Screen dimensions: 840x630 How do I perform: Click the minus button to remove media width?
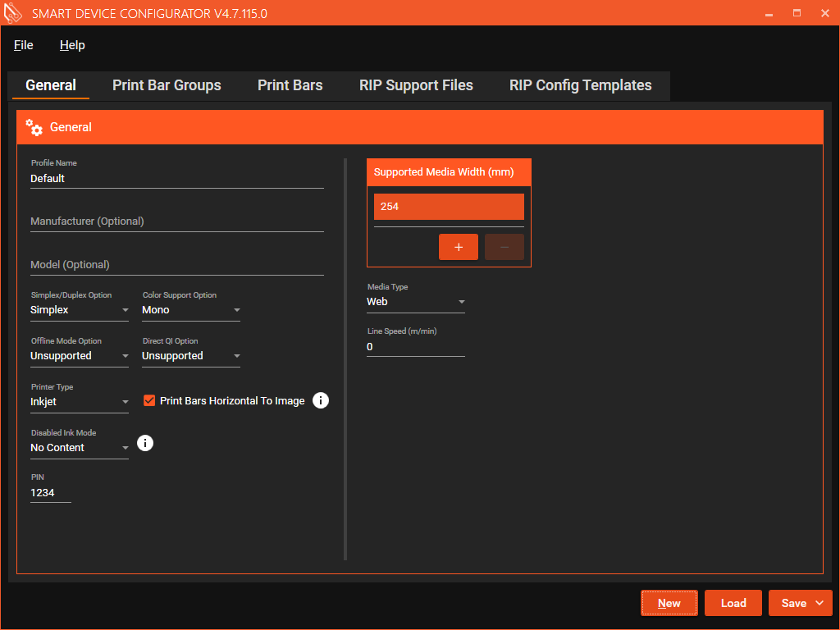tap(504, 247)
